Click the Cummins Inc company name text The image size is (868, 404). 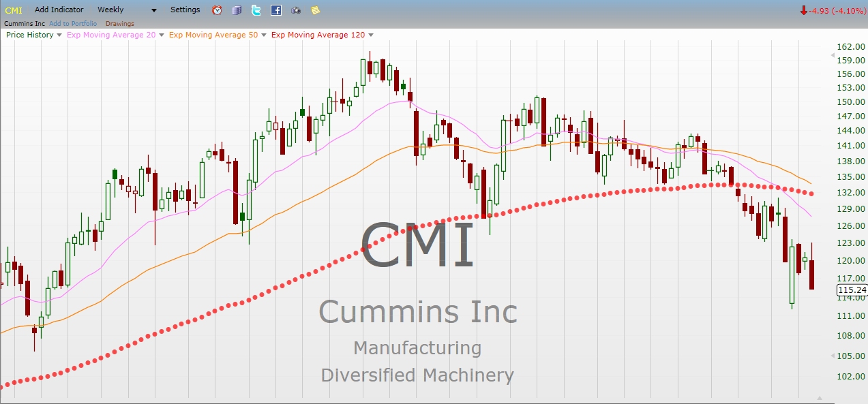[x=25, y=24]
